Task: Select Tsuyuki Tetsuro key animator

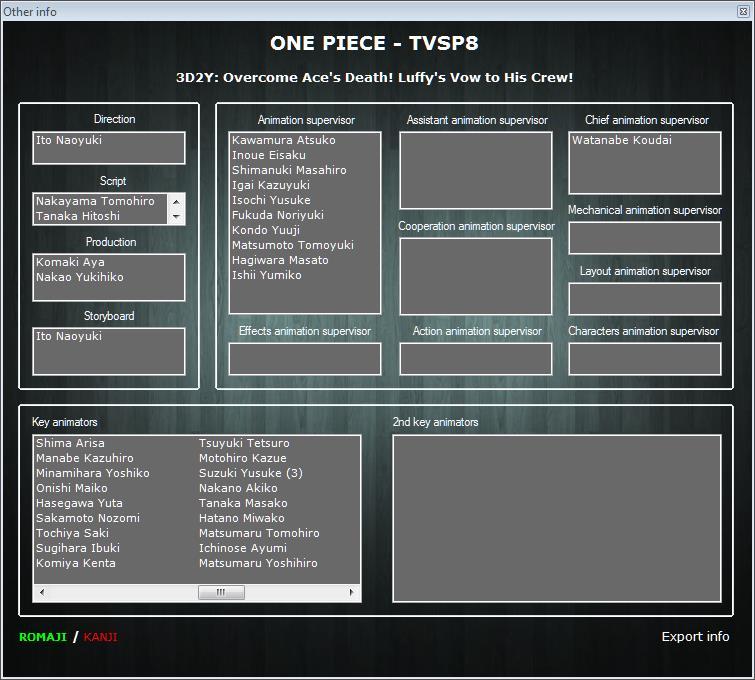Action: [244, 443]
